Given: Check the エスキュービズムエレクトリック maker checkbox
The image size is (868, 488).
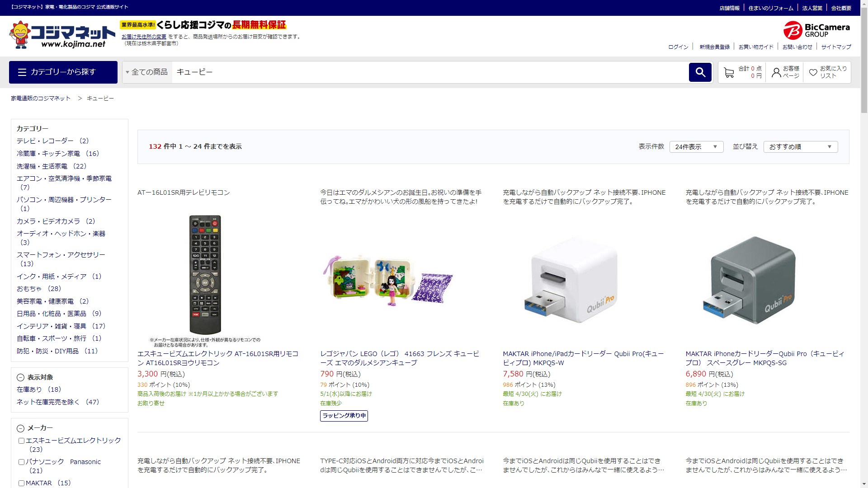Looking at the screenshot, I should (x=21, y=441).
